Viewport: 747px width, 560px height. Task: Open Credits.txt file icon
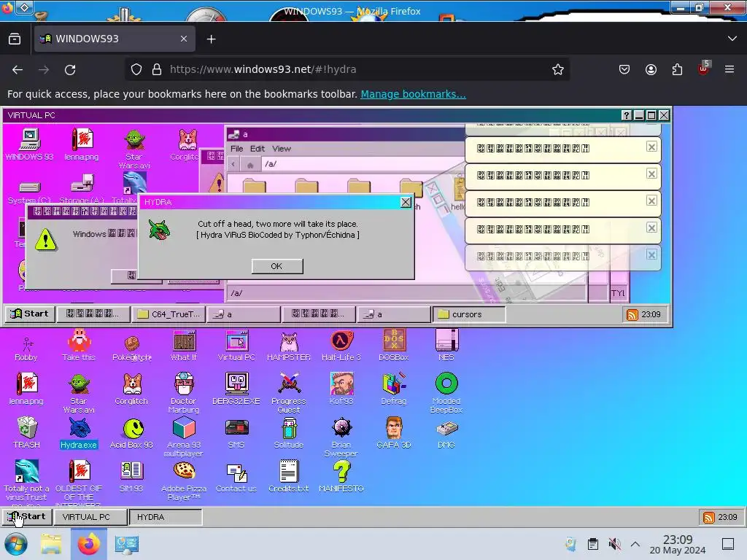[x=289, y=477]
